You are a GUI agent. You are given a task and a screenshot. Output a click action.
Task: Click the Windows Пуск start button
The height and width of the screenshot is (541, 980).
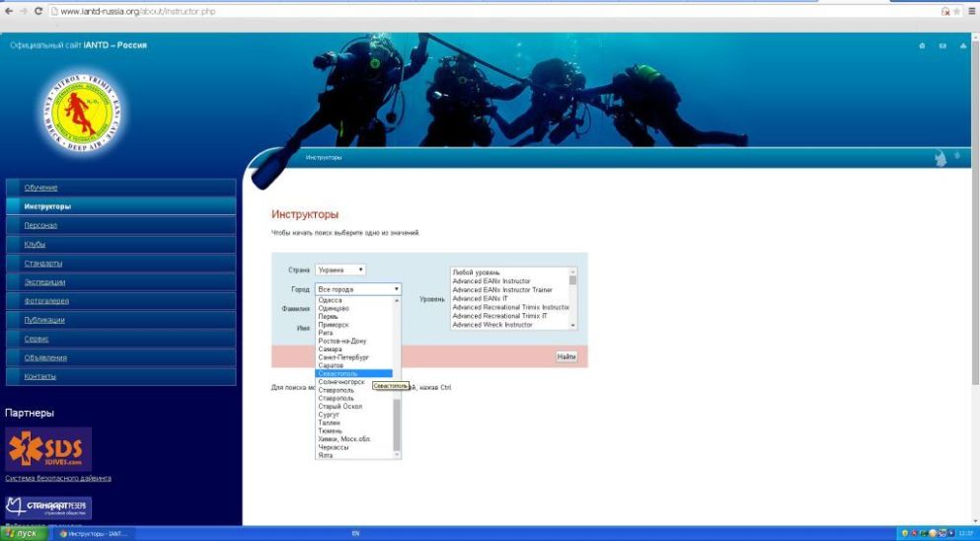tap(24, 533)
